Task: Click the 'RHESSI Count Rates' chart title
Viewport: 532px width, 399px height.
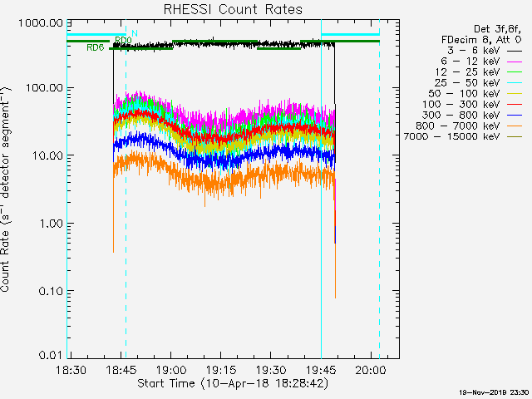Action: (x=233, y=9)
